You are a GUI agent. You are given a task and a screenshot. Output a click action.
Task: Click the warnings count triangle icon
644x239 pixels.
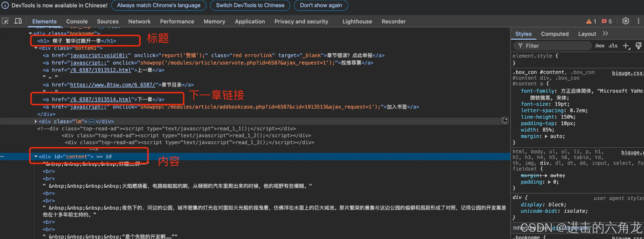coord(589,21)
